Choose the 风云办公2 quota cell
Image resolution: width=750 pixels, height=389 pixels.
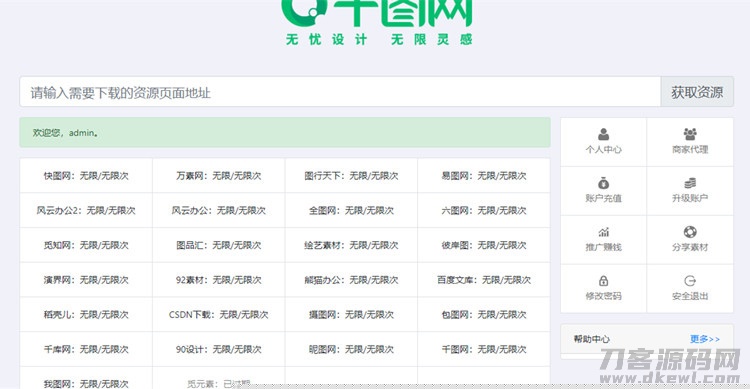tap(86, 210)
